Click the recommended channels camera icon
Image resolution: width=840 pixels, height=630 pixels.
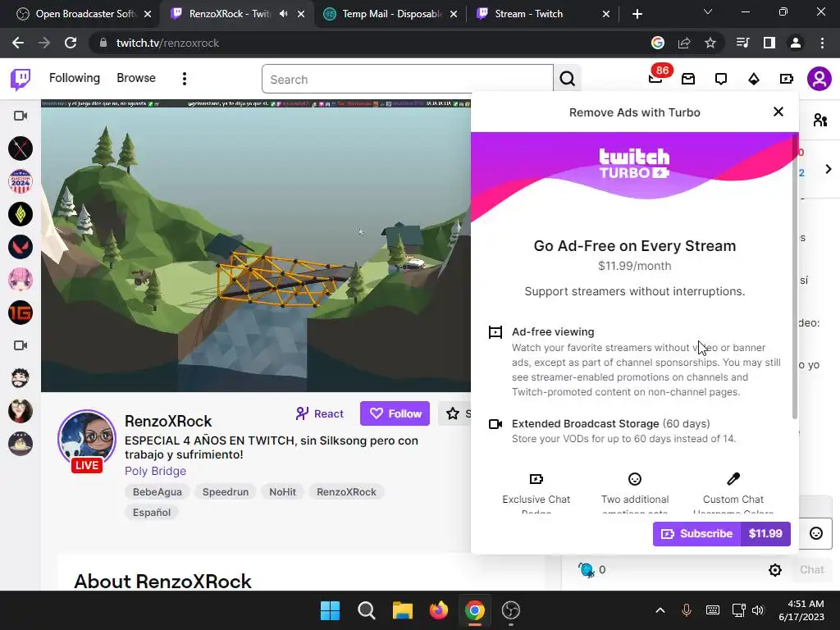[21, 345]
